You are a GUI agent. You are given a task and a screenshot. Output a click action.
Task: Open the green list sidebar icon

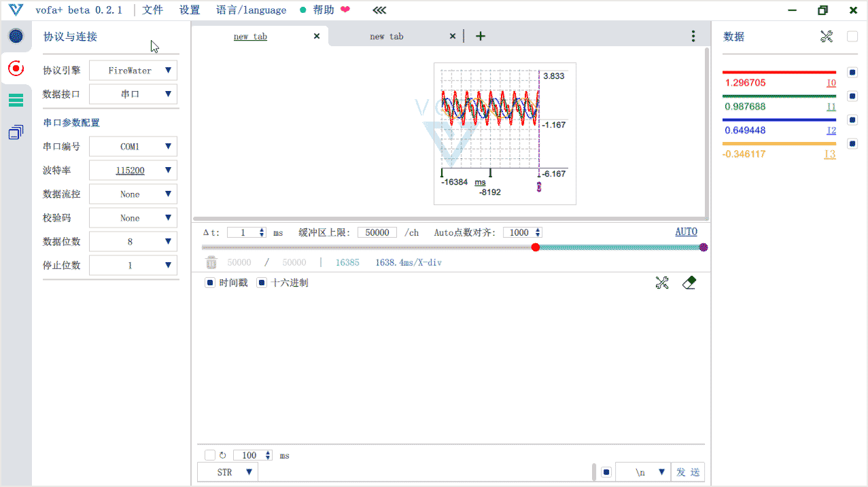point(16,101)
